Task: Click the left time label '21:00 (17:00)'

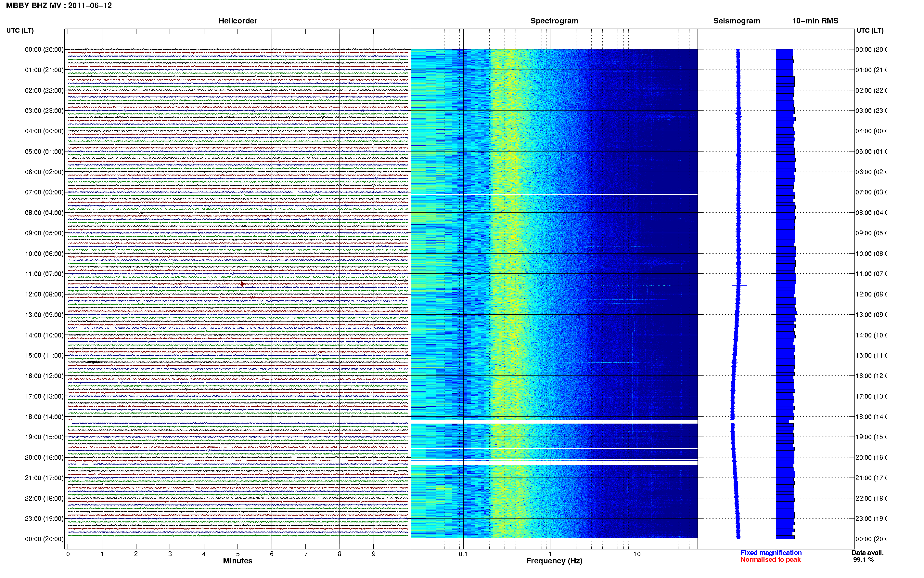Action: (44, 478)
